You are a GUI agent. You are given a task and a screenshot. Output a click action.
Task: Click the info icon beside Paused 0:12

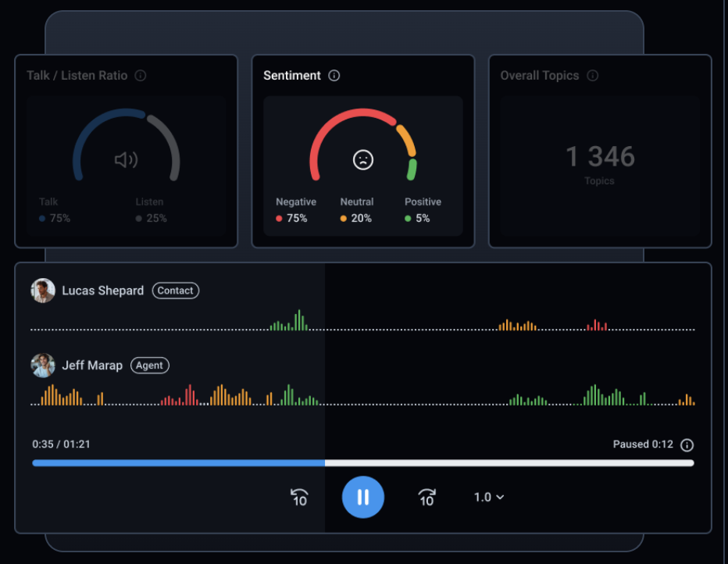click(687, 445)
